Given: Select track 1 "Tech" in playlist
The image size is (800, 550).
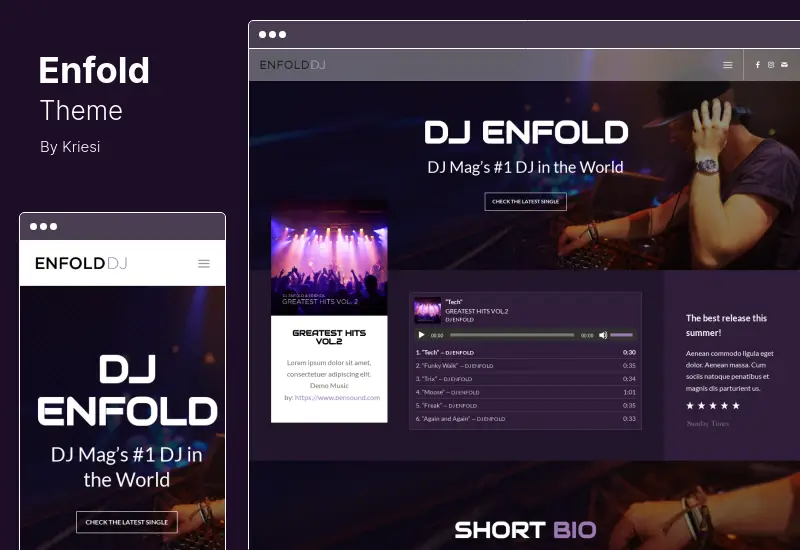Looking at the screenshot, I should (x=526, y=353).
